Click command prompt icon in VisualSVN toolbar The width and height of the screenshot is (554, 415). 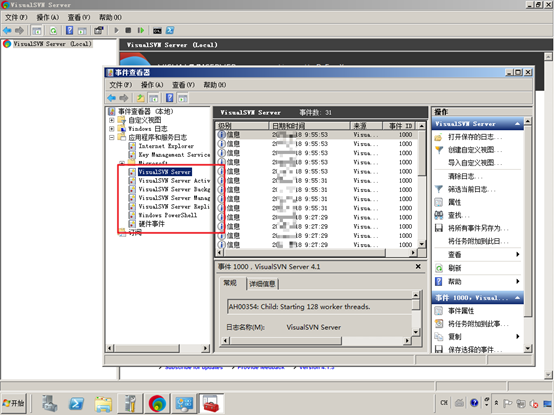157,31
